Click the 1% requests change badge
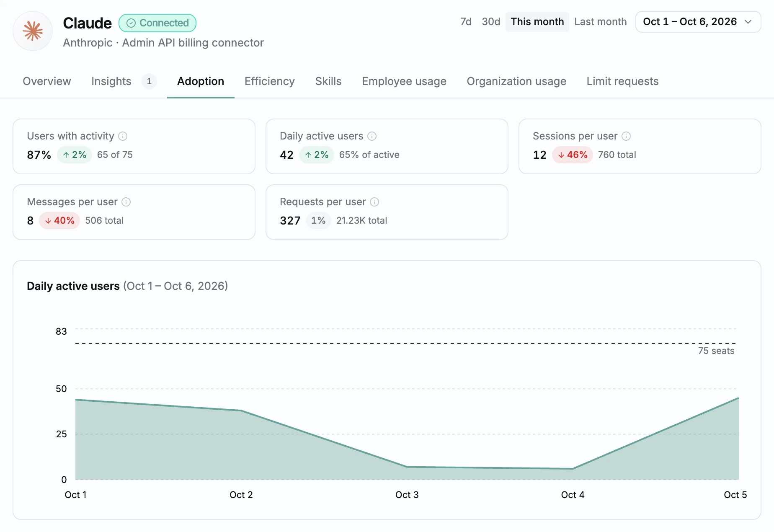Image resolution: width=774 pixels, height=532 pixels. [318, 221]
